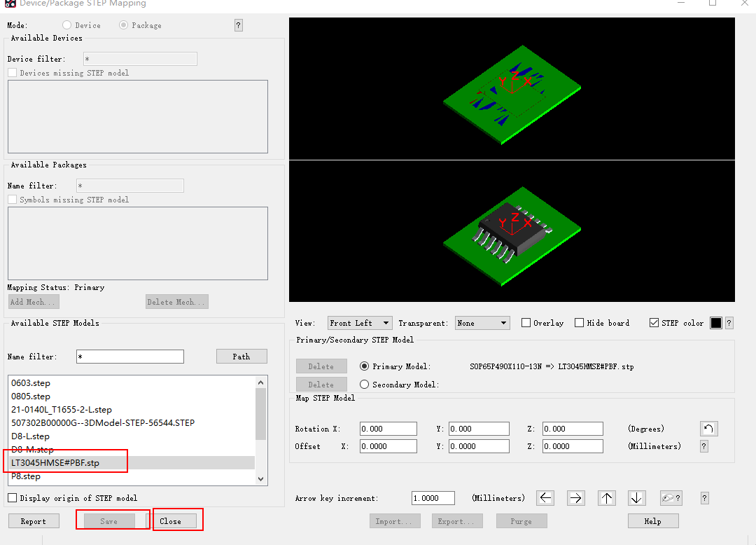Click the Report button
Image resolution: width=756 pixels, height=545 pixels.
click(x=34, y=520)
